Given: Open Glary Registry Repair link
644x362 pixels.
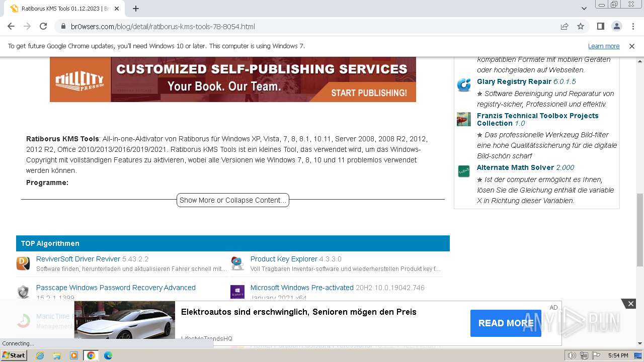Looking at the screenshot, I should pos(514,81).
